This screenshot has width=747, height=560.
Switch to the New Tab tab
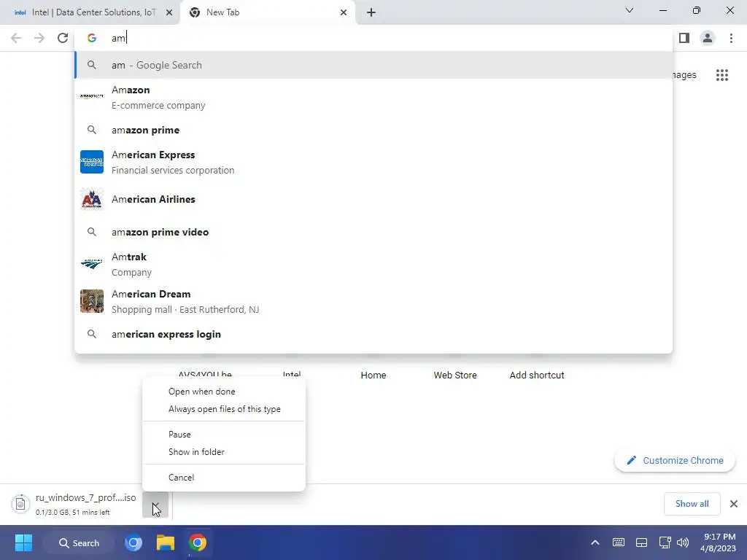[267, 12]
